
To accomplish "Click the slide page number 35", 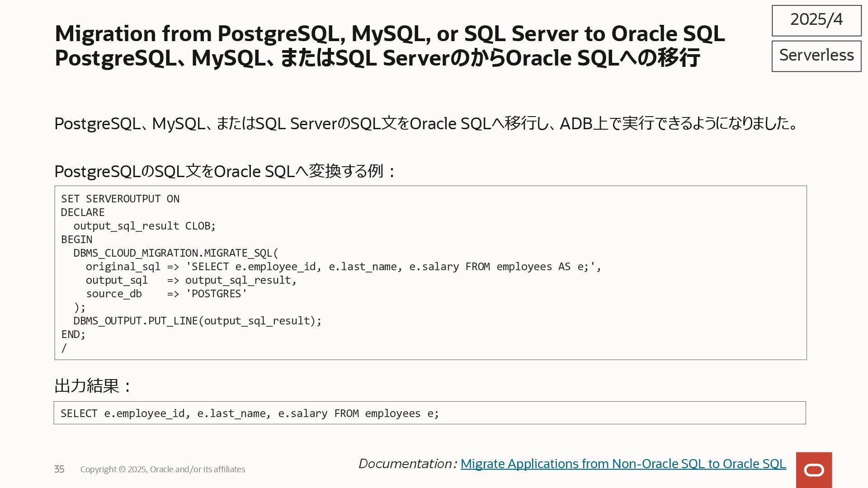I will 59,469.
